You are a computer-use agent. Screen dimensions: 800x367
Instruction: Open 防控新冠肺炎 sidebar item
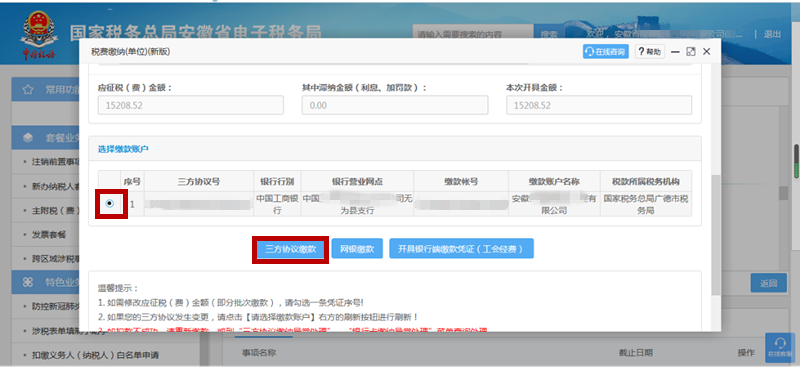click(55, 306)
